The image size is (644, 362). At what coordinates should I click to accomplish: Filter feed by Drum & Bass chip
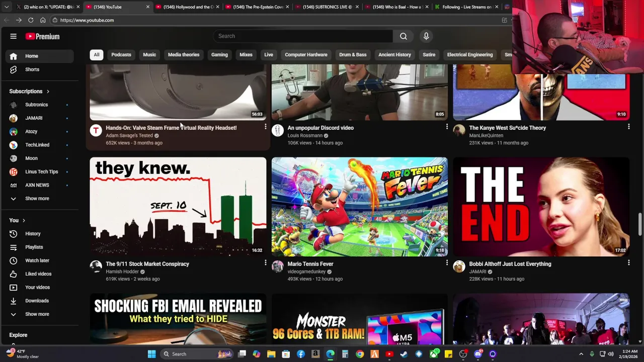353,55
